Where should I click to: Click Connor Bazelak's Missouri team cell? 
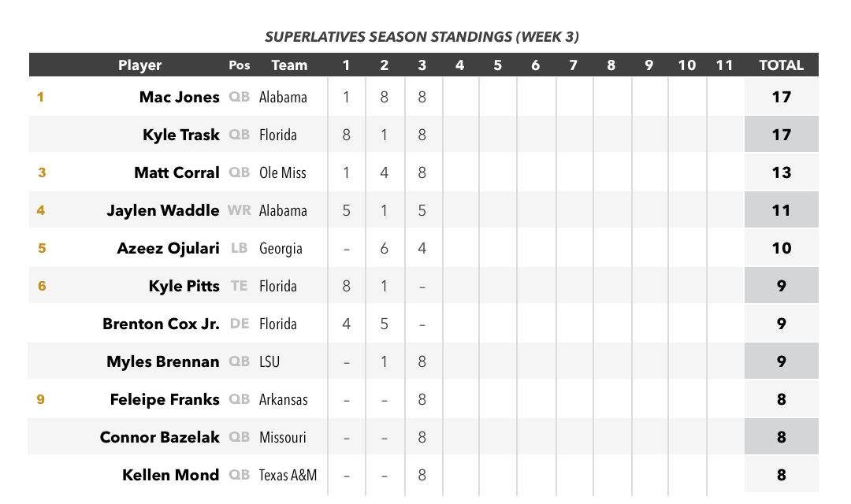(x=282, y=437)
